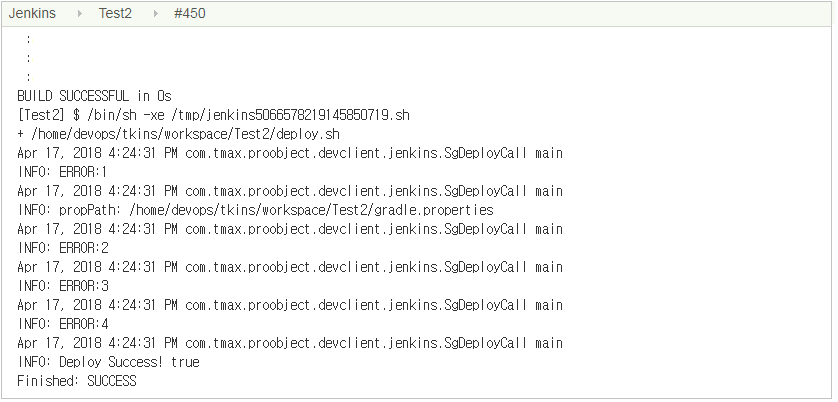Click the Deploy Success! true line

tap(108, 362)
